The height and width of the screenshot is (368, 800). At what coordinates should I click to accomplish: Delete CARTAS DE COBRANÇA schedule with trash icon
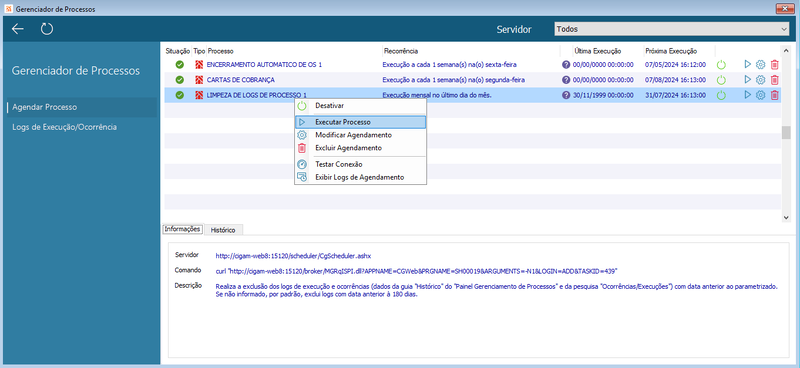(x=774, y=80)
